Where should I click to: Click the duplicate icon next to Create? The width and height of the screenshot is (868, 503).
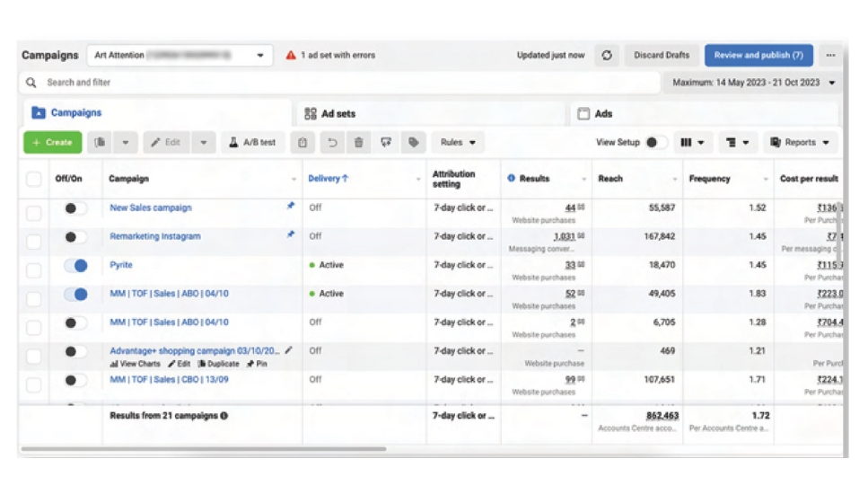tap(101, 143)
